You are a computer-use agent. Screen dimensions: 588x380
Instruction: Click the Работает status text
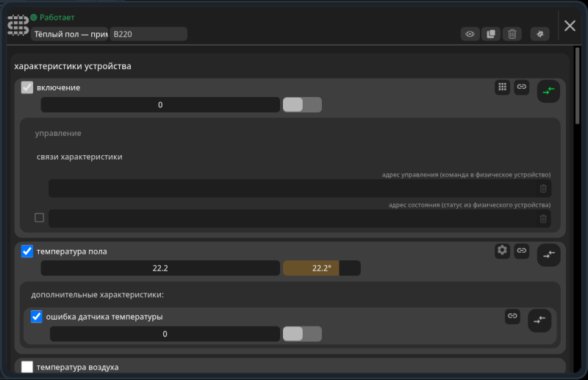tap(57, 17)
